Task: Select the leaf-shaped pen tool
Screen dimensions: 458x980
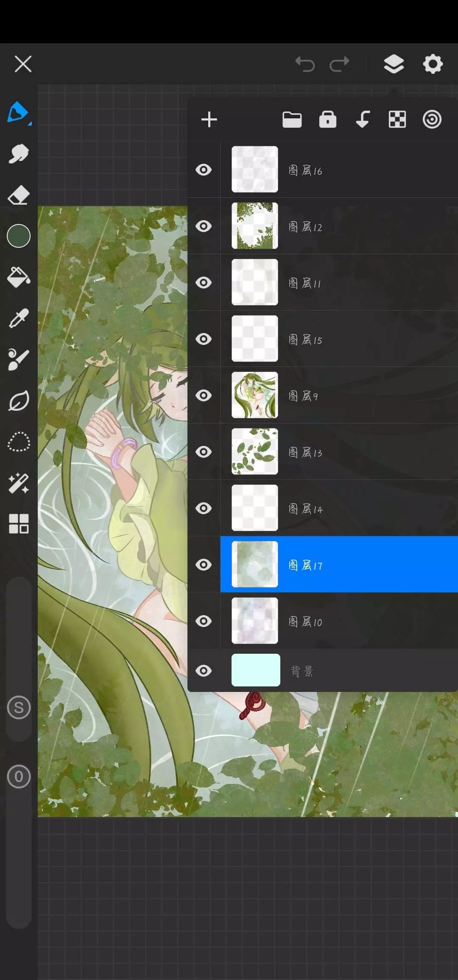Action: click(x=19, y=401)
